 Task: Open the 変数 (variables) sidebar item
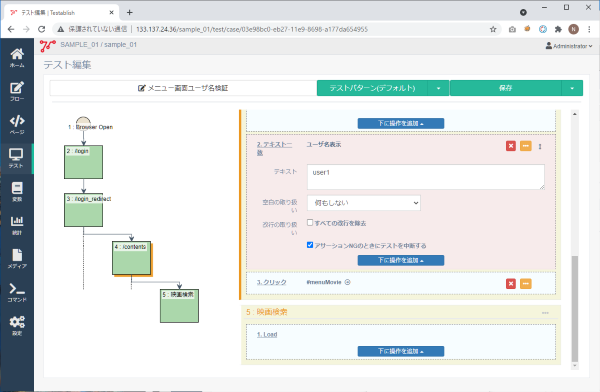pyautogui.click(x=17, y=192)
